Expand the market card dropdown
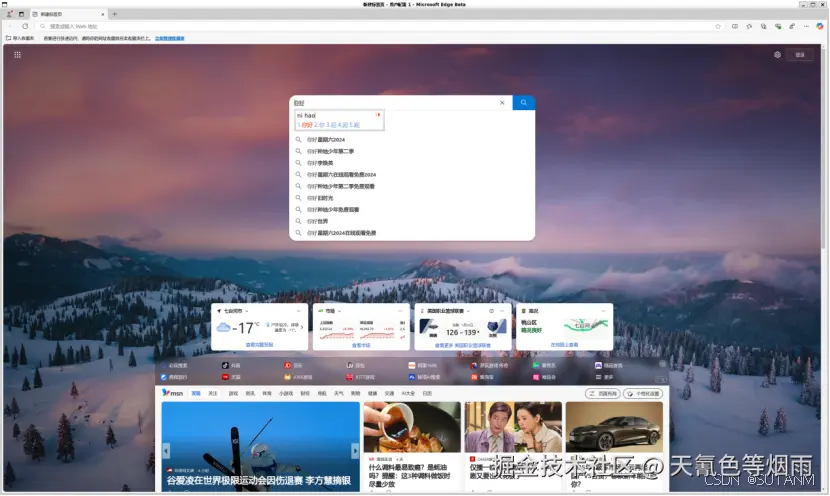830x496 pixels. point(339,311)
